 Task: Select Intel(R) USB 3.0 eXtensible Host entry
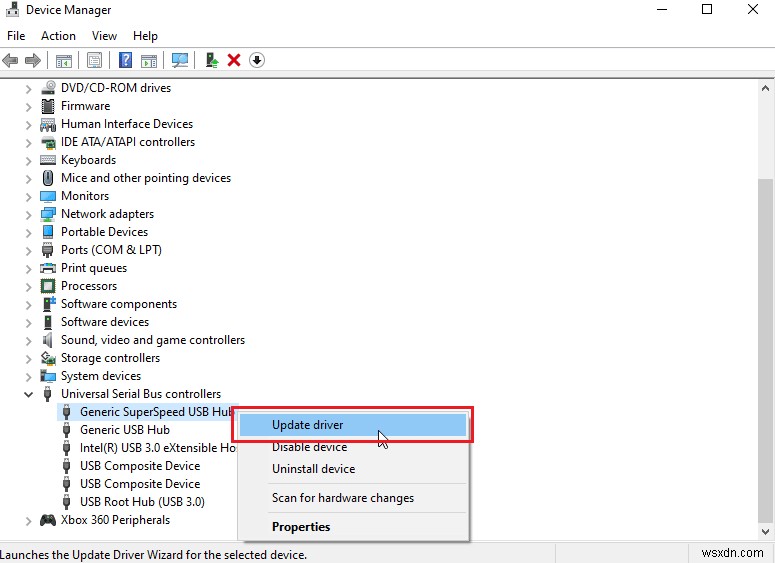point(158,448)
